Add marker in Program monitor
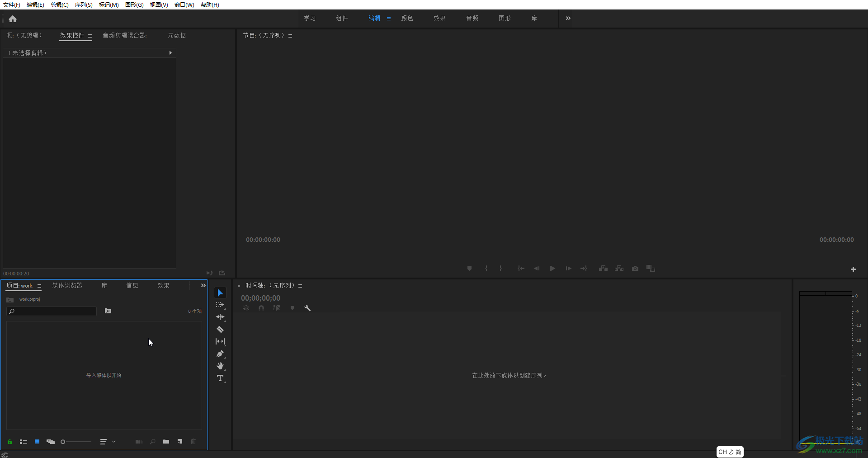Image resolution: width=868 pixels, height=458 pixels. (x=469, y=269)
